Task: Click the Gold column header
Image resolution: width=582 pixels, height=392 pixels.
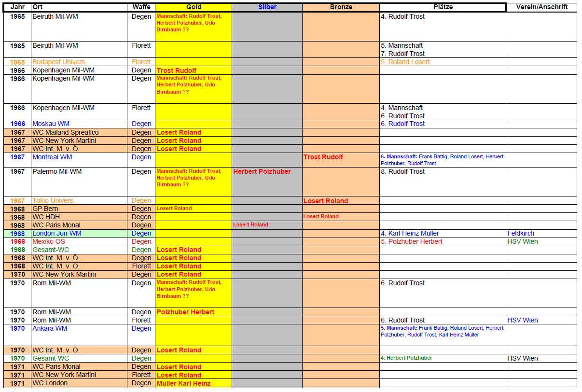Action: pyautogui.click(x=193, y=7)
